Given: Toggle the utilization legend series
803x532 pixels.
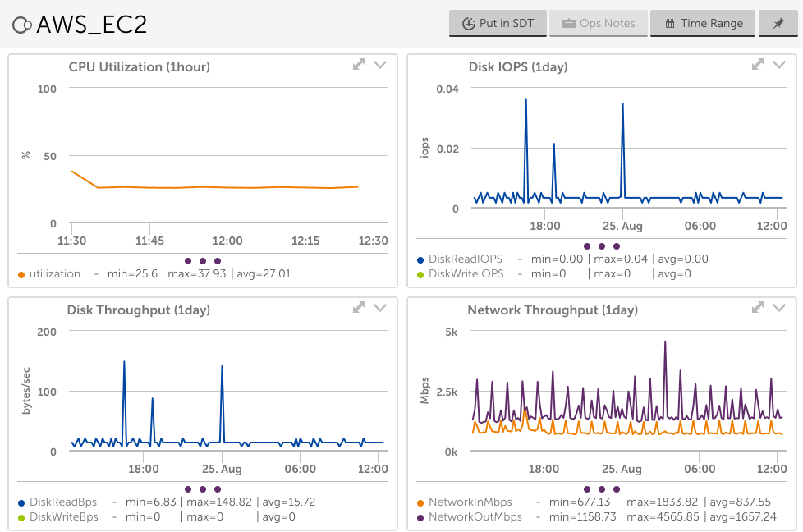Looking at the screenshot, I should 55,274.
